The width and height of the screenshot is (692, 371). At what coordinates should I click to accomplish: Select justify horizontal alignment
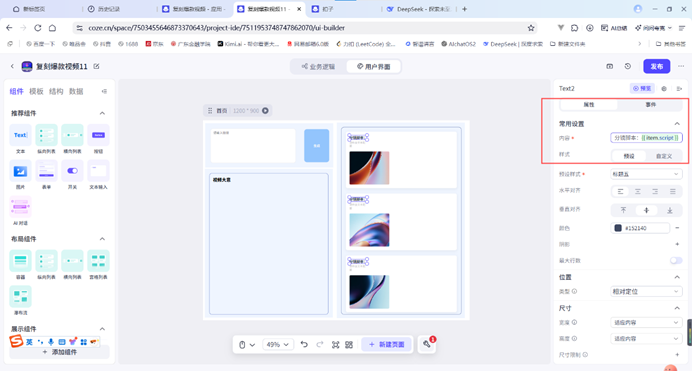[673, 191]
